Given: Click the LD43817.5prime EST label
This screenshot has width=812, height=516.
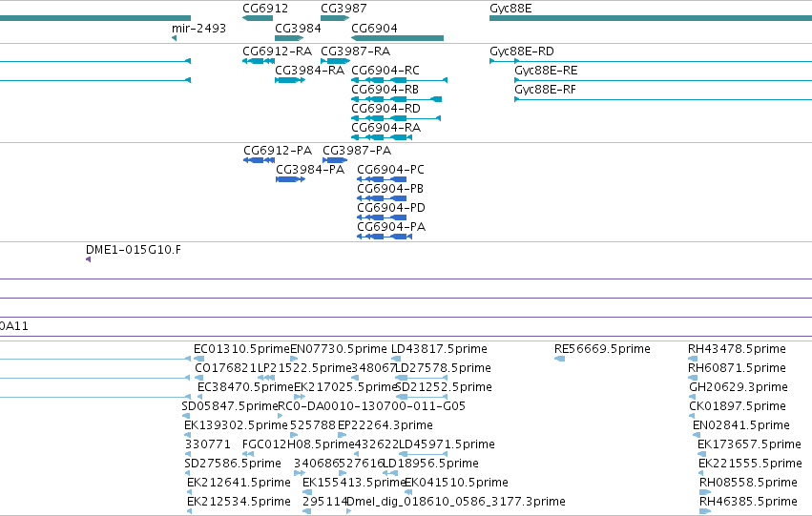Looking at the screenshot, I should pos(439,349).
